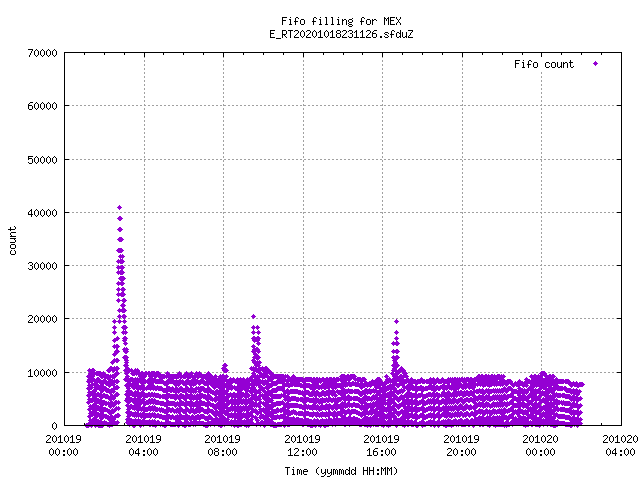Click the x-axis tick label '201019 04:00'
Screen dimensions: 640x480
click(143, 446)
